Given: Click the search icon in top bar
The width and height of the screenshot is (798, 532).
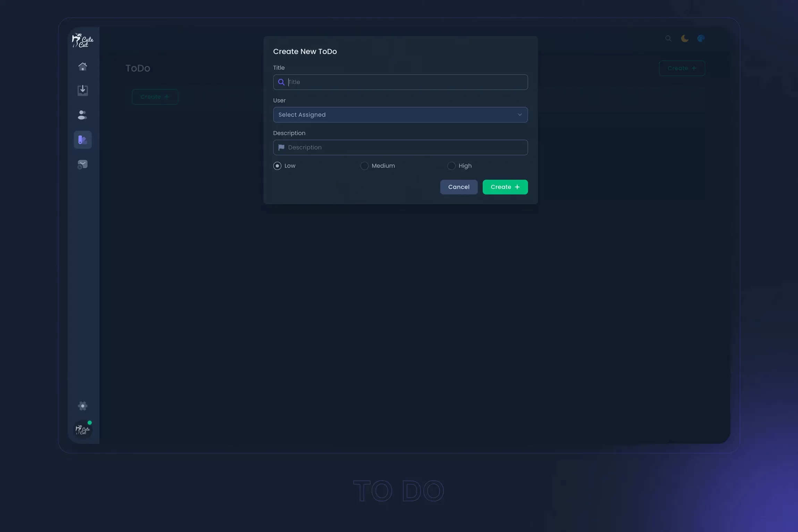Looking at the screenshot, I should coord(668,38).
